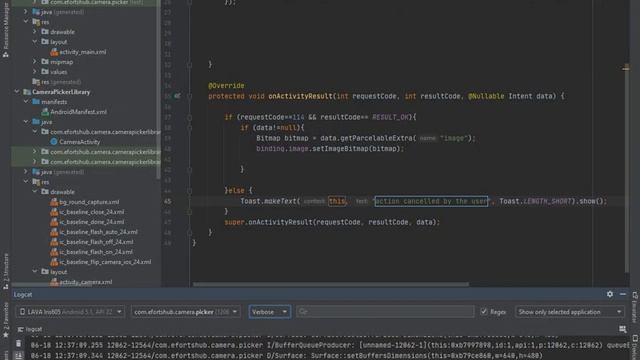The image size is (640, 360).
Task: Open Show only selected application dropdown
Action: [x=570, y=312]
